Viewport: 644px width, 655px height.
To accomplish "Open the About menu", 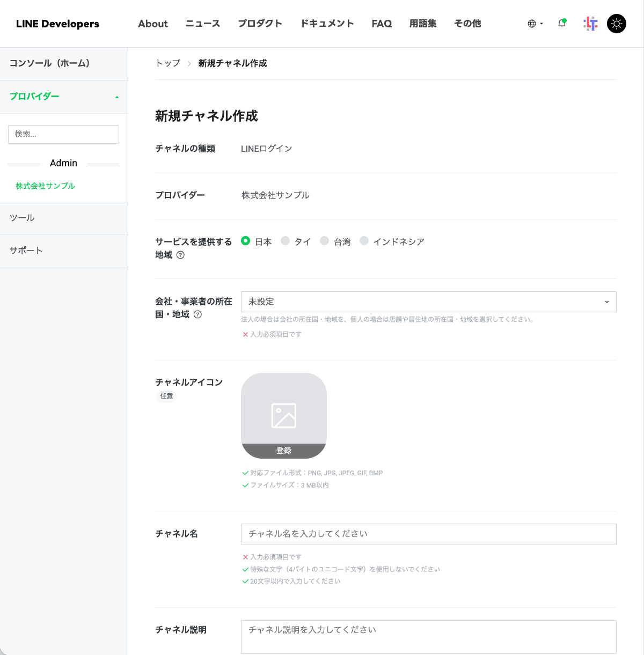I will (153, 24).
